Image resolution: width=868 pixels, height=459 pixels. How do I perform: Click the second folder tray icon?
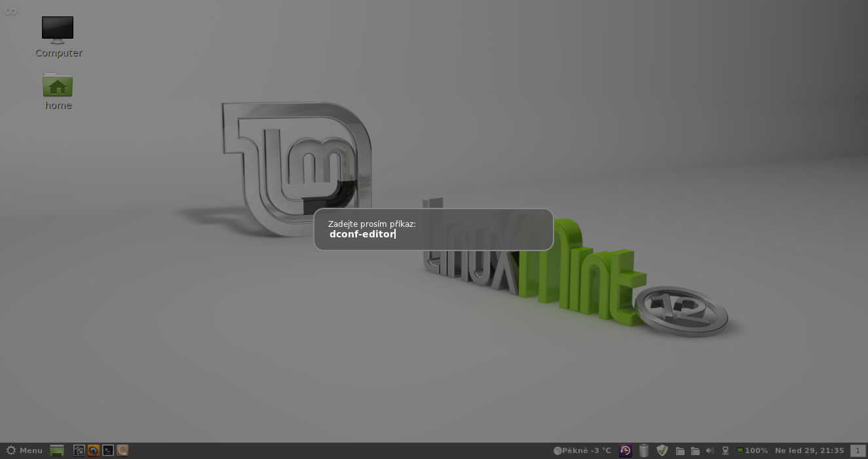[695, 450]
